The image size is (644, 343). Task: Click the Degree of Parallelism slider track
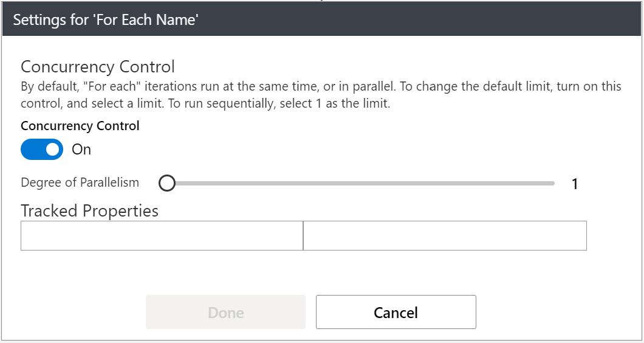[x=357, y=184]
